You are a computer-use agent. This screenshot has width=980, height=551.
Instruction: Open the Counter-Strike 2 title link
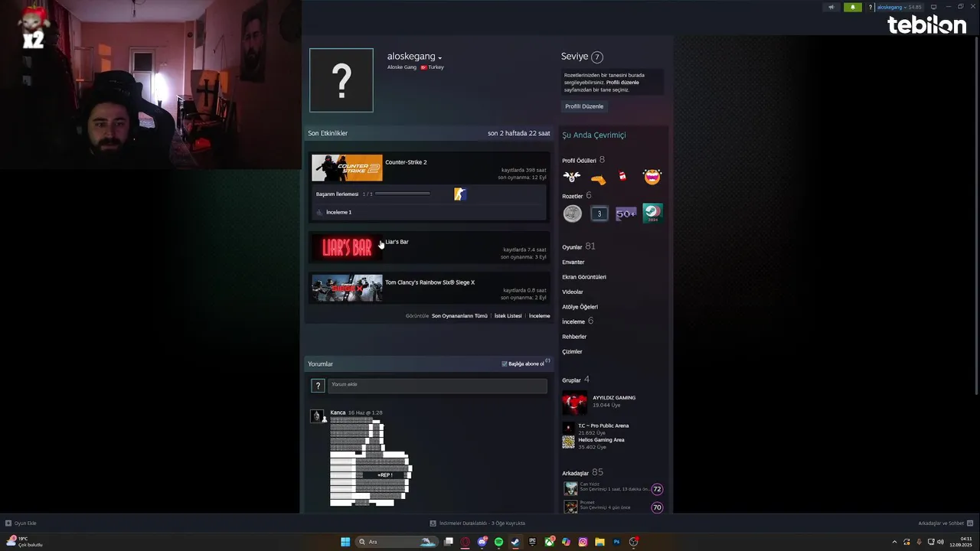click(x=406, y=162)
